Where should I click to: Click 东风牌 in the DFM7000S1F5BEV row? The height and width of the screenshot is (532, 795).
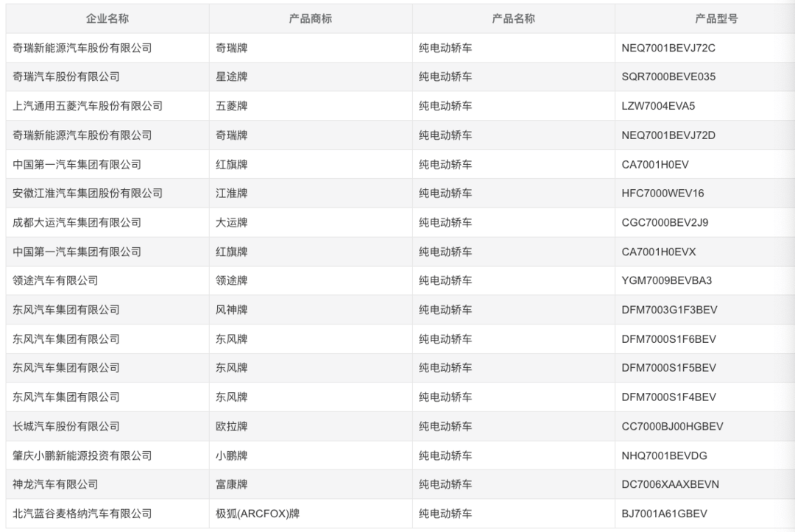pos(231,369)
